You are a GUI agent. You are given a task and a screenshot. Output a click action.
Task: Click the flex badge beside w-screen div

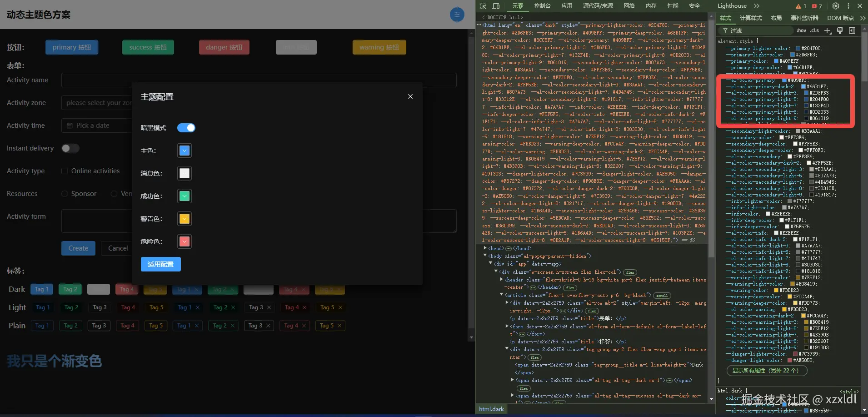point(630,272)
